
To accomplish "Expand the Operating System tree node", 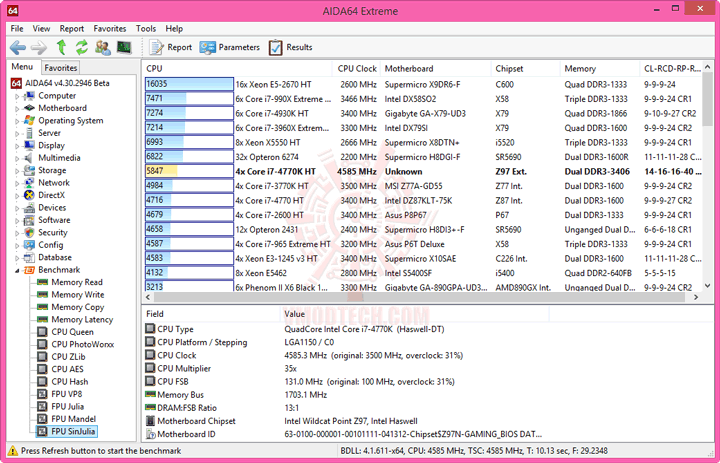I will click(x=17, y=121).
